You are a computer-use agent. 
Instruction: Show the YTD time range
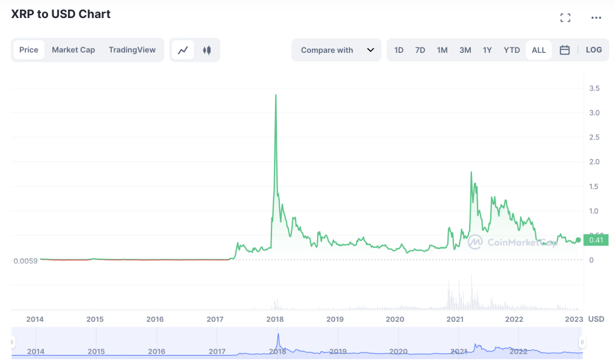click(x=512, y=50)
